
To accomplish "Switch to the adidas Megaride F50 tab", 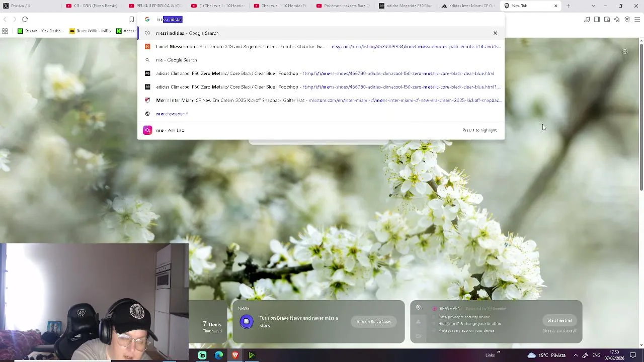I will 407,6.
